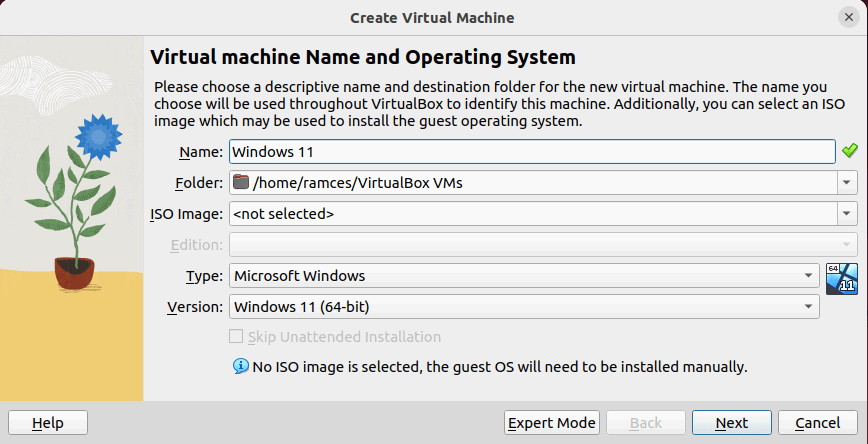Click the green name validation checkmark icon
Viewport: 868px width, 444px height.
click(849, 151)
